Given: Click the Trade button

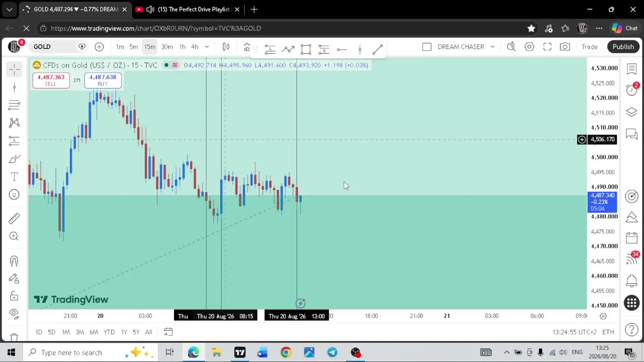Looking at the screenshot, I should tap(590, 47).
